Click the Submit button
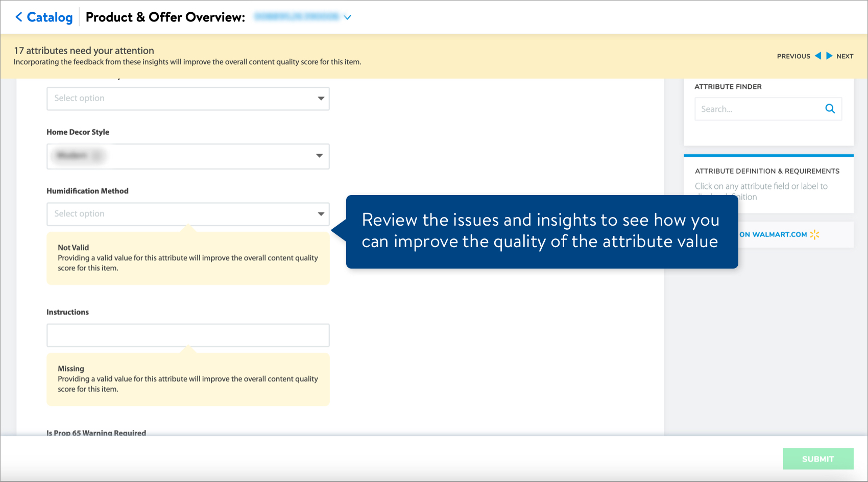The width and height of the screenshot is (868, 482). (818, 459)
